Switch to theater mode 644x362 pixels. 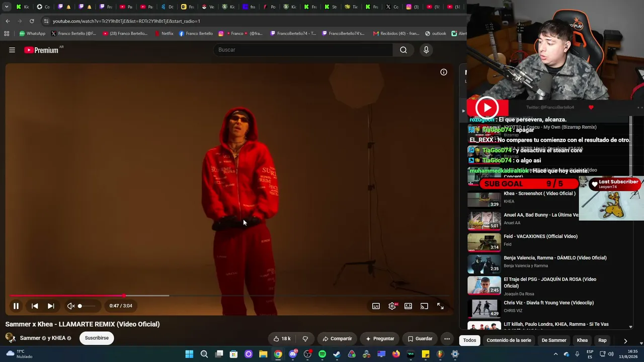click(408, 306)
